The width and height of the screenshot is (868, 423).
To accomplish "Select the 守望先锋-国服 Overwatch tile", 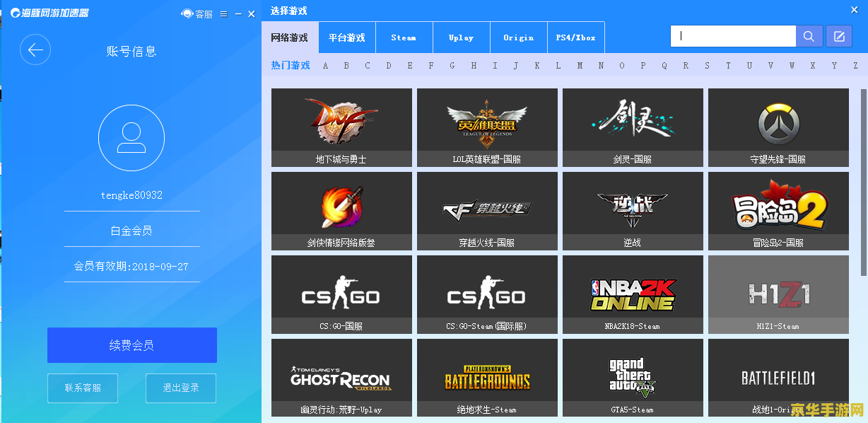I will 778,127.
